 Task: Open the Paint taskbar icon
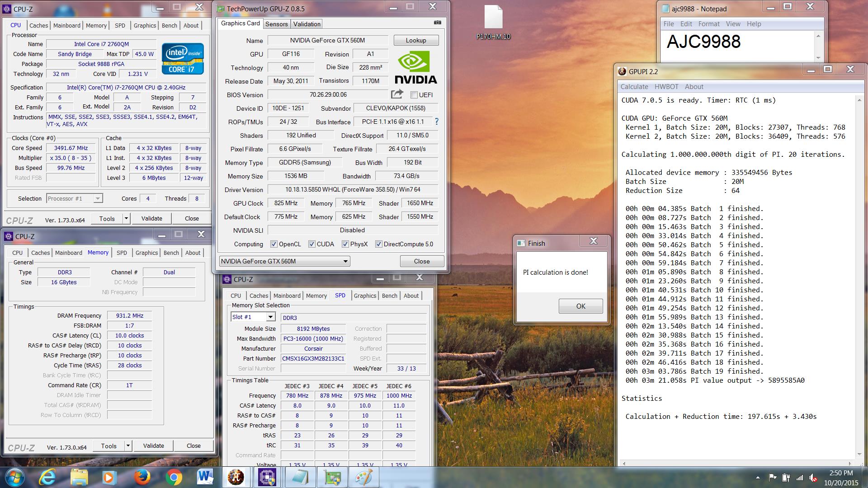[x=364, y=477]
